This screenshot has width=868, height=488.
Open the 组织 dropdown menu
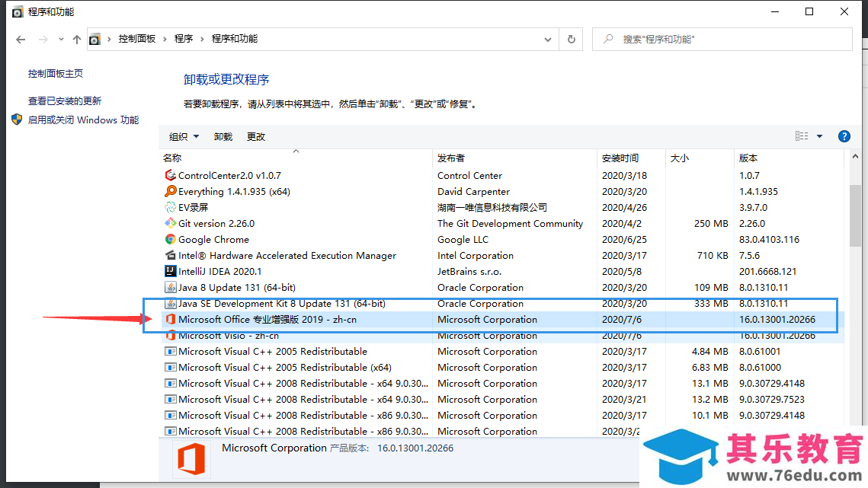point(184,137)
